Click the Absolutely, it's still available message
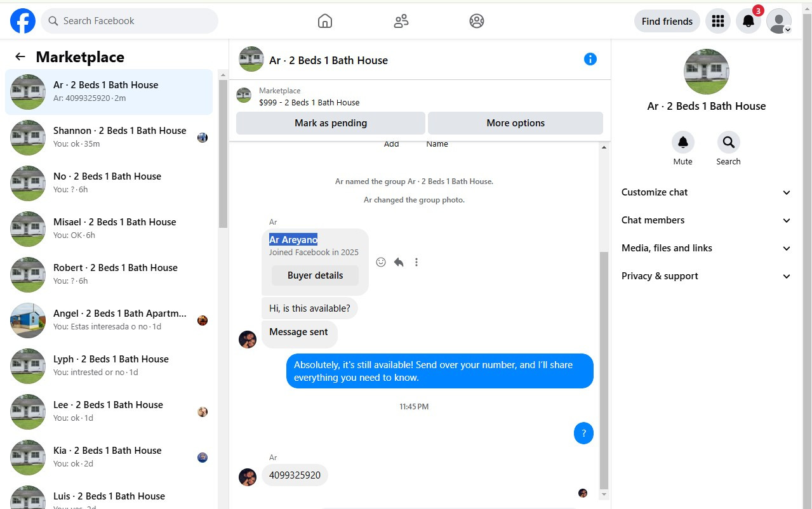Screen dimensions: 812x509 coord(439,371)
